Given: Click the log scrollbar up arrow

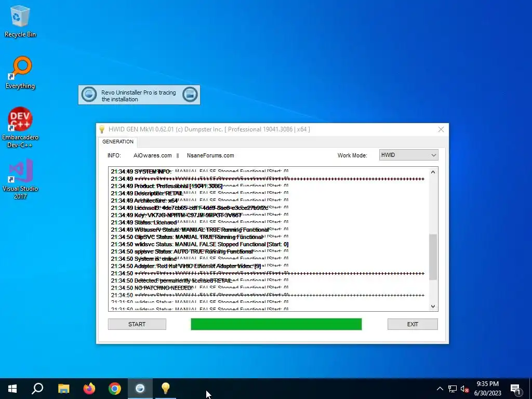Looking at the screenshot, I should click(433, 172).
